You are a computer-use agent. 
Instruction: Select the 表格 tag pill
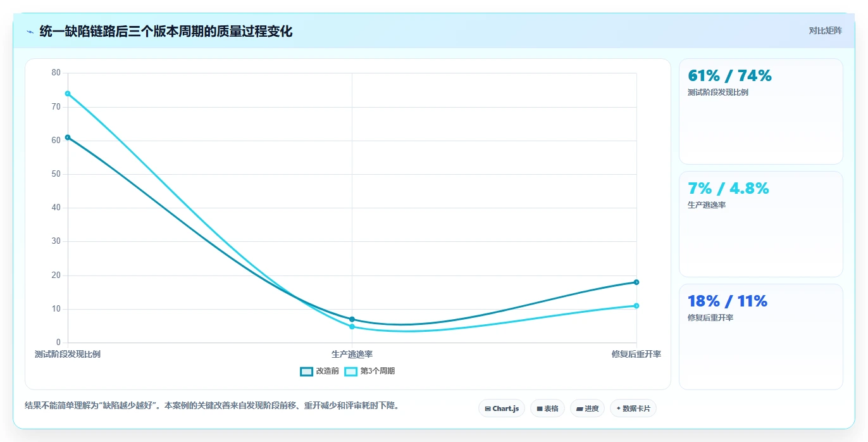547,408
